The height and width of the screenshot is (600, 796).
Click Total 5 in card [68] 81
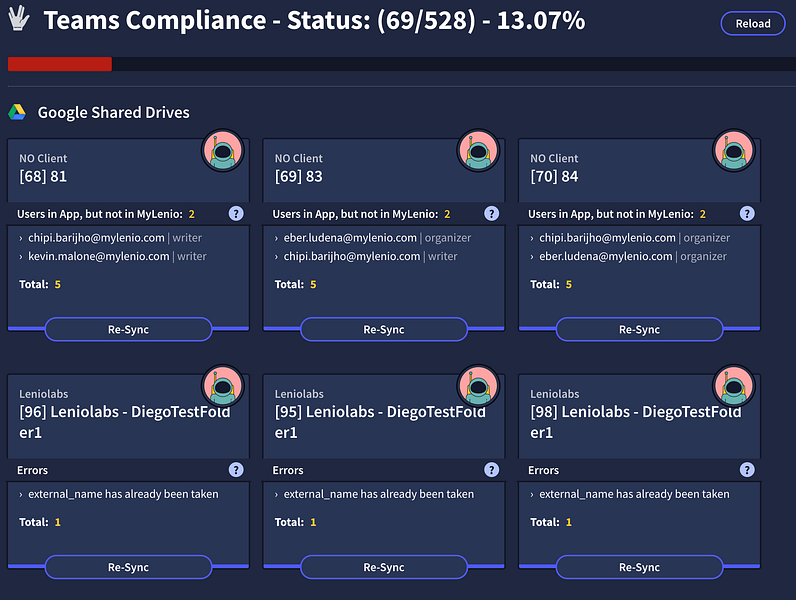(x=40, y=284)
